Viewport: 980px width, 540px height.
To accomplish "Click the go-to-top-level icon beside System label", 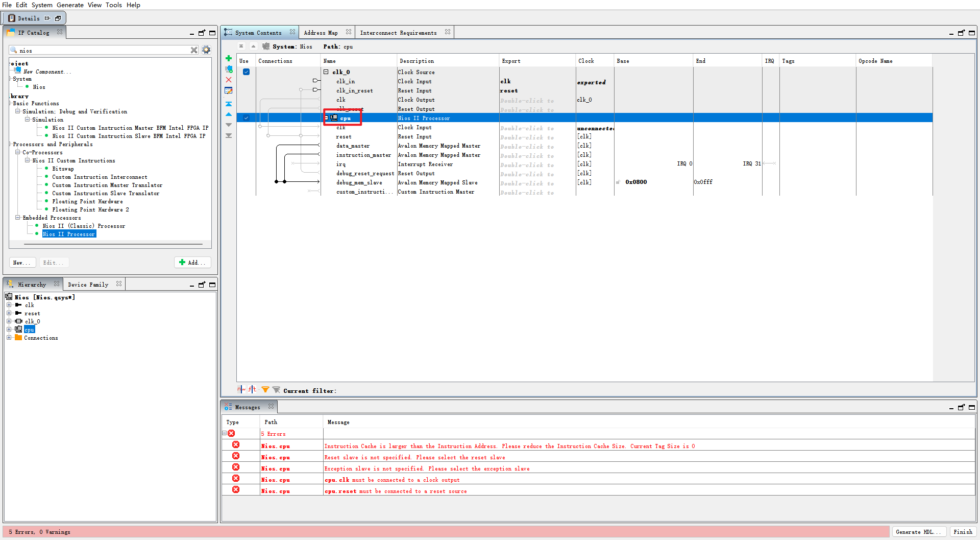I will [241, 46].
